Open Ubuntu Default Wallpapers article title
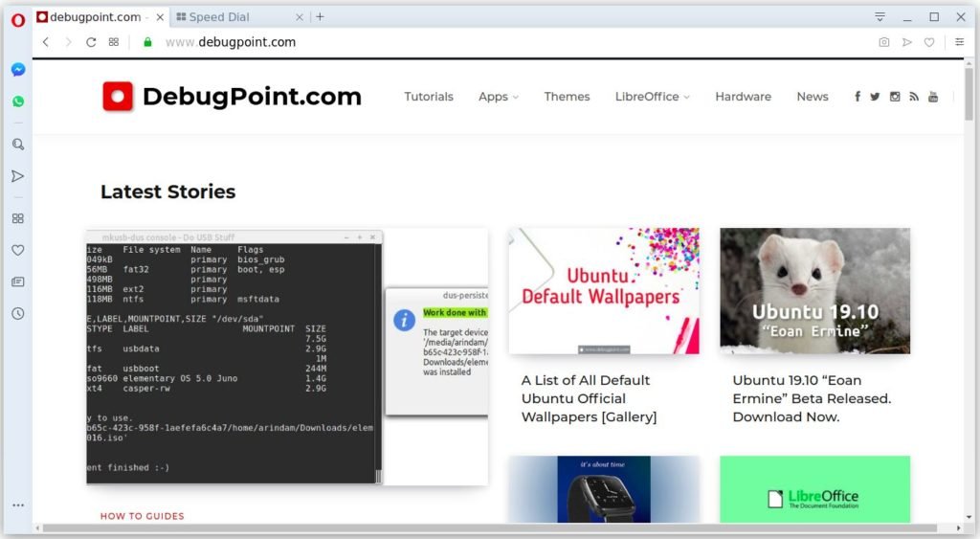The width and height of the screenshot is (980, 539). (589, 398)
